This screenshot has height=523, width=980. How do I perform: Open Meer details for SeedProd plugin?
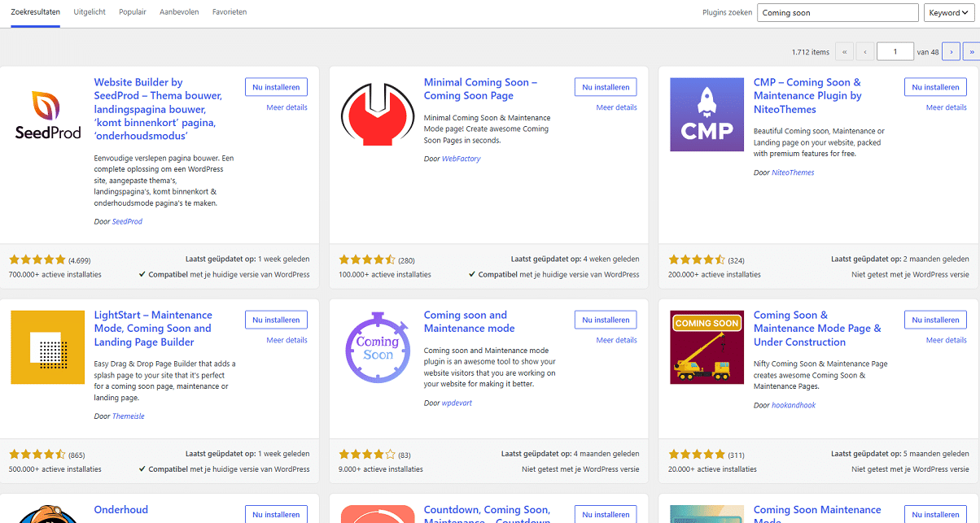pyautogui.click(x=287, y=107)
